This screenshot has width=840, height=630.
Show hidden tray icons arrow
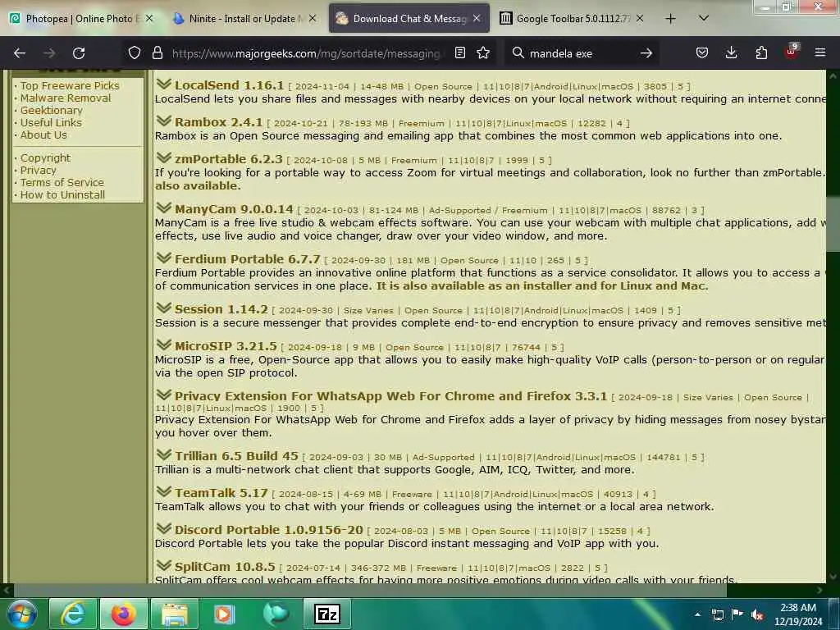(697, 615)
